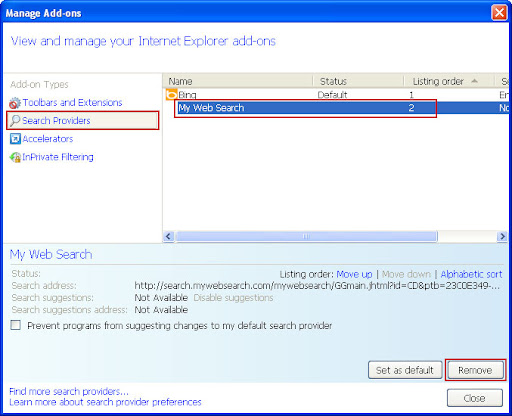The height and width of the screenshot is (416, 512).
Task: Select the My Web Search provider row
Action: coord(343,108)
